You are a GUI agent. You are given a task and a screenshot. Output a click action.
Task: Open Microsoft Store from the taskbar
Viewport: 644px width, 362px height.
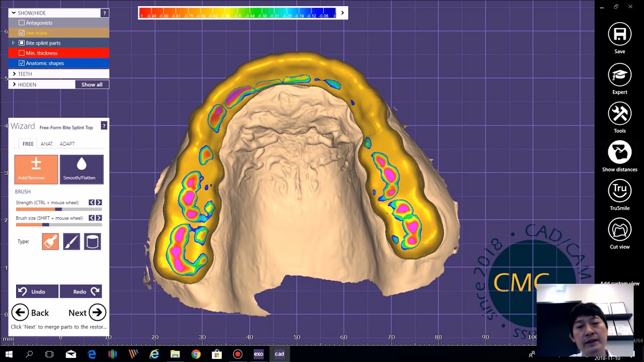point(217,354)
